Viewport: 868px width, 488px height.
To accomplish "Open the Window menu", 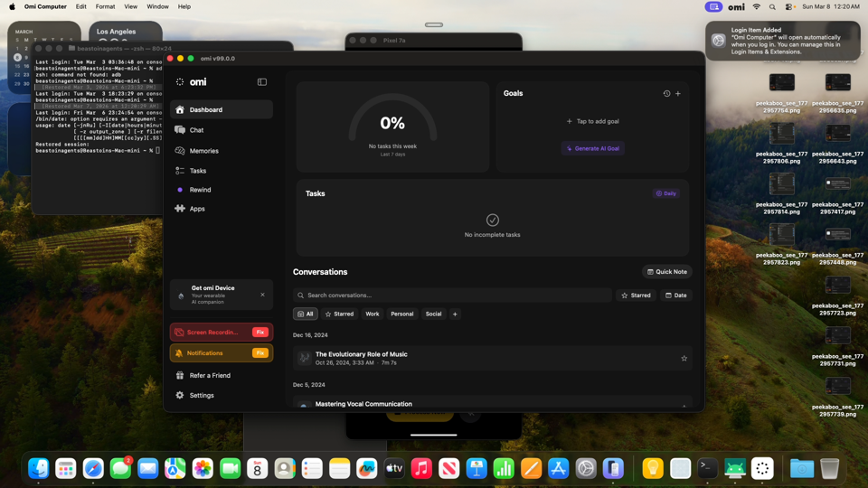I will [x=157, y=6].
